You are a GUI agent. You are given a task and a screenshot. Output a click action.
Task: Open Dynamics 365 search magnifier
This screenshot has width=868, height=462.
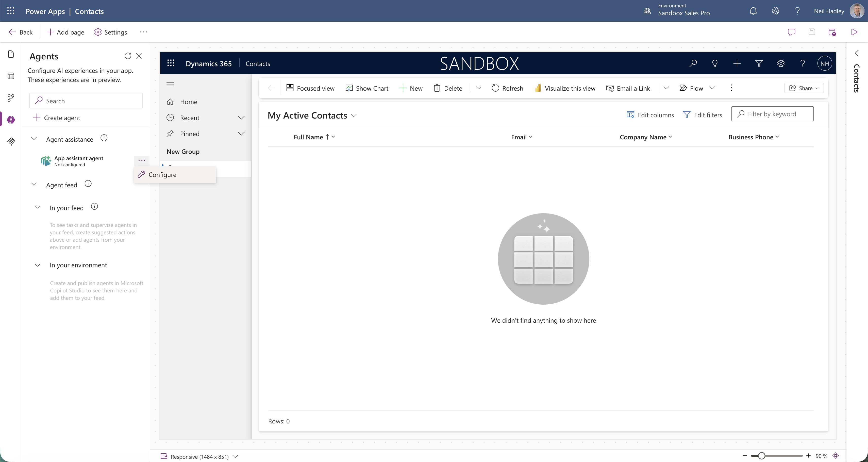click(x=693, y=63)
